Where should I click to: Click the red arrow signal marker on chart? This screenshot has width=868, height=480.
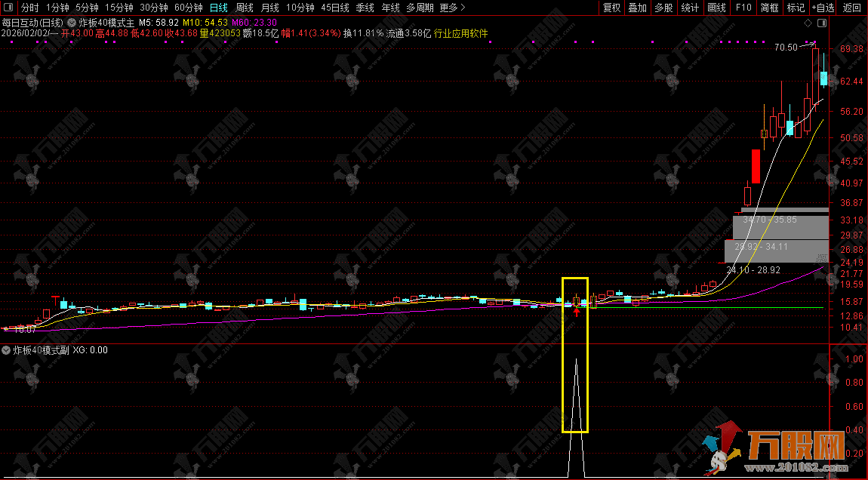click(x=577, y=311)
